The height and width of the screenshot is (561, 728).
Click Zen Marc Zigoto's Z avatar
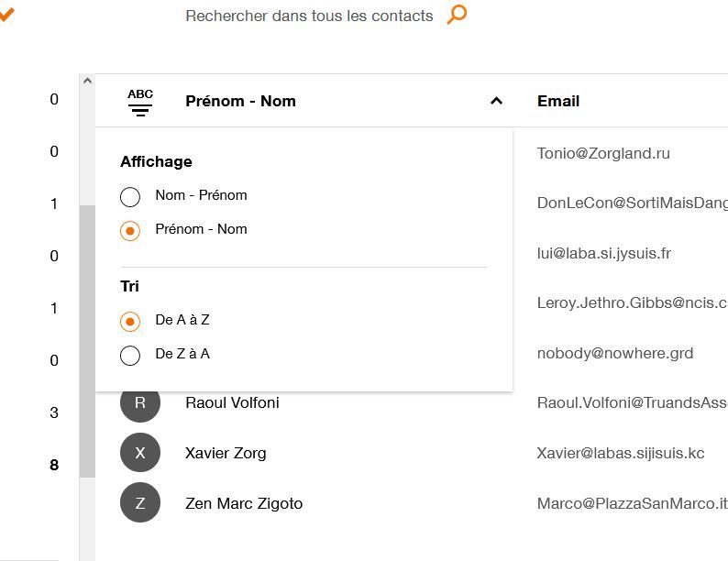click(x=140, y=503)
